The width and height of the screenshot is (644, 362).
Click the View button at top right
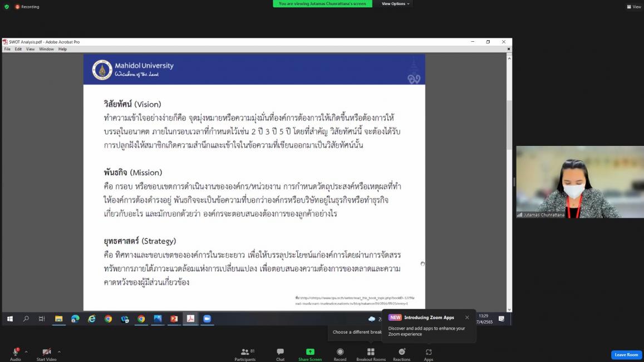coord(633,7)
